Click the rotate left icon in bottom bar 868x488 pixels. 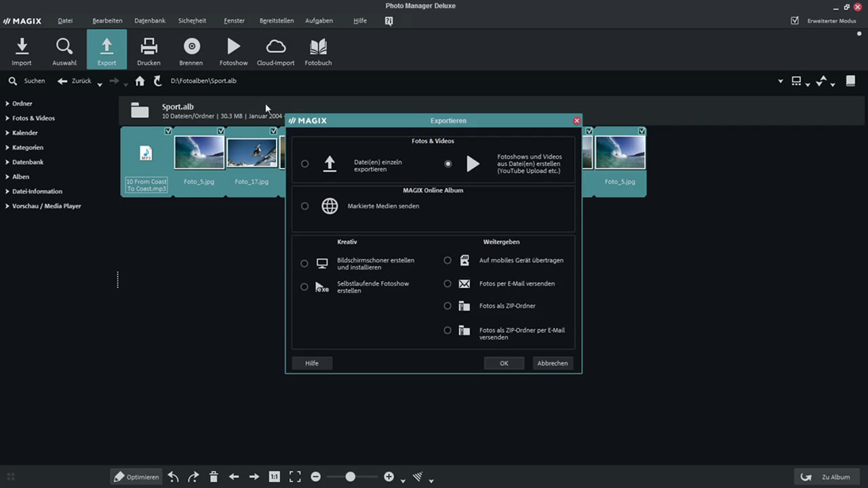pyautogui.click(x=173, y=476)
